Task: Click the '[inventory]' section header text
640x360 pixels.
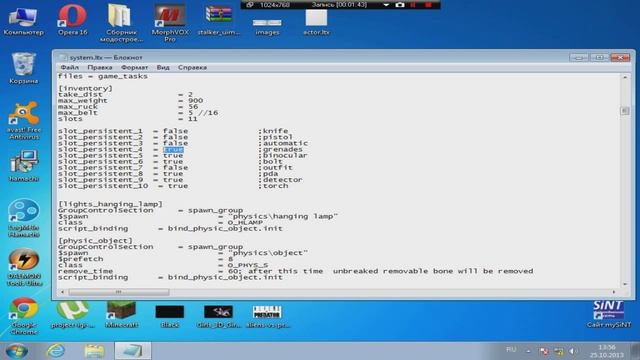Action: 85,89
